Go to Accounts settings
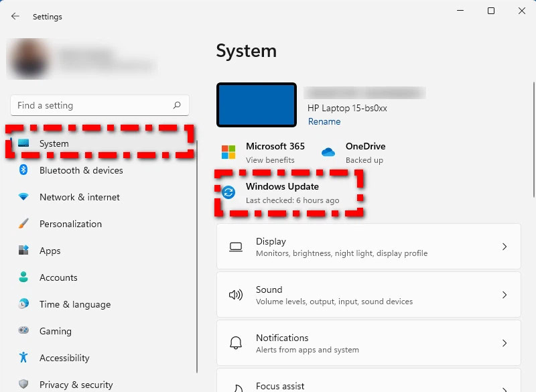This screenshot has height=392, width=536. click(99, 277)
